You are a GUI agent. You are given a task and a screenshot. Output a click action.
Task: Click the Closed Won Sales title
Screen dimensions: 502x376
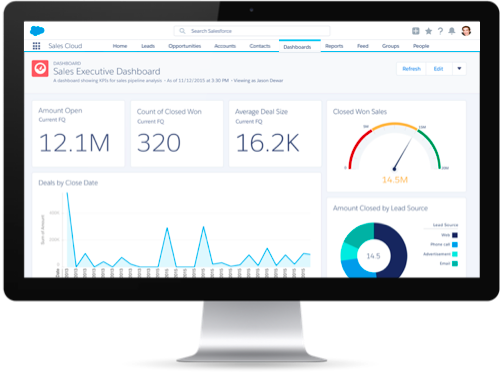[x=360, y=112]
